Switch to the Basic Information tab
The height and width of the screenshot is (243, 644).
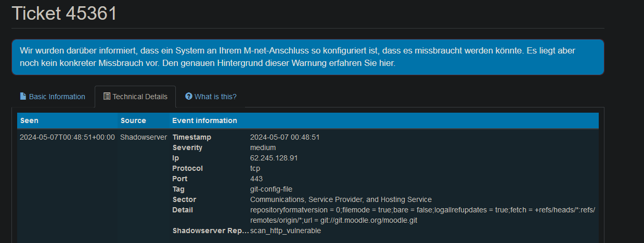53,97
